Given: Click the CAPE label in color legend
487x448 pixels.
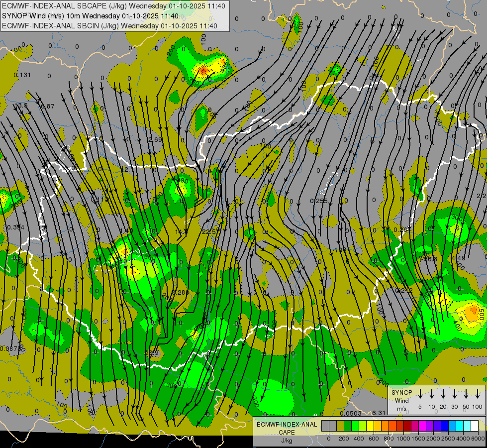Looking at the screenshot, I should coord(287,433).
